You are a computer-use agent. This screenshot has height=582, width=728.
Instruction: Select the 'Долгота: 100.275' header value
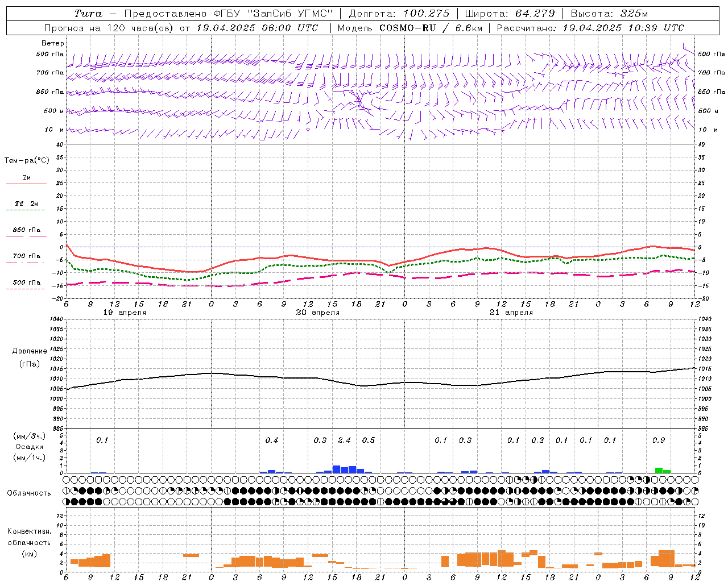(x=399, y=14)
